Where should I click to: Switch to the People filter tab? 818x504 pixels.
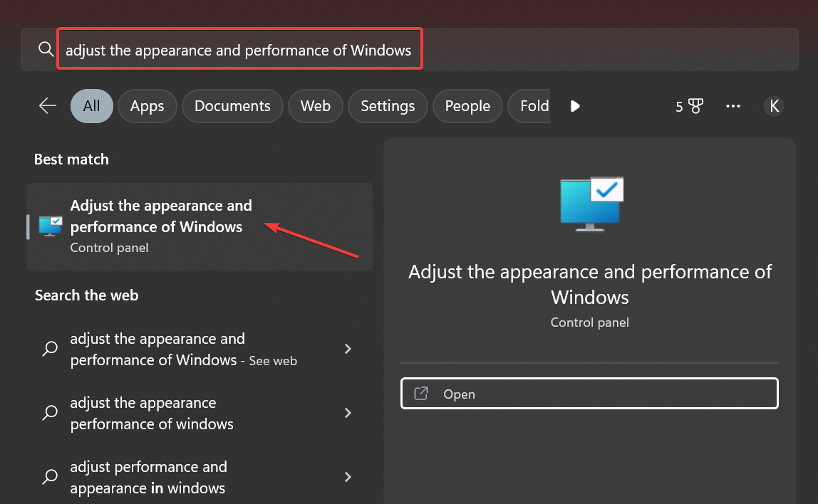[467, 106]
